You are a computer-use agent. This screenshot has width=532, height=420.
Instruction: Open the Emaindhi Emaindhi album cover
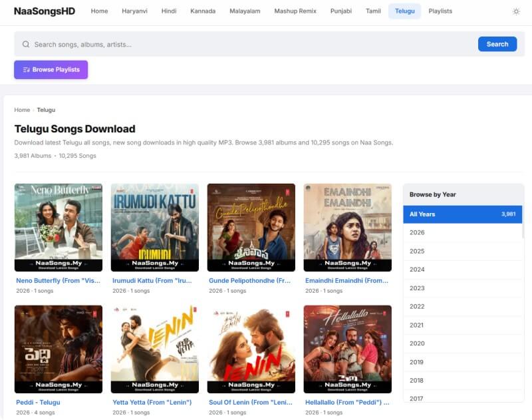(347, 228)
